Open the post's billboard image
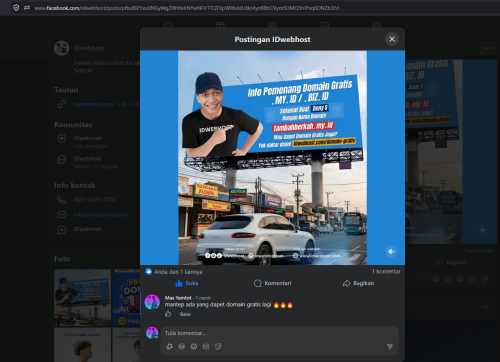The image size is (500, 362). pos(273,158)
